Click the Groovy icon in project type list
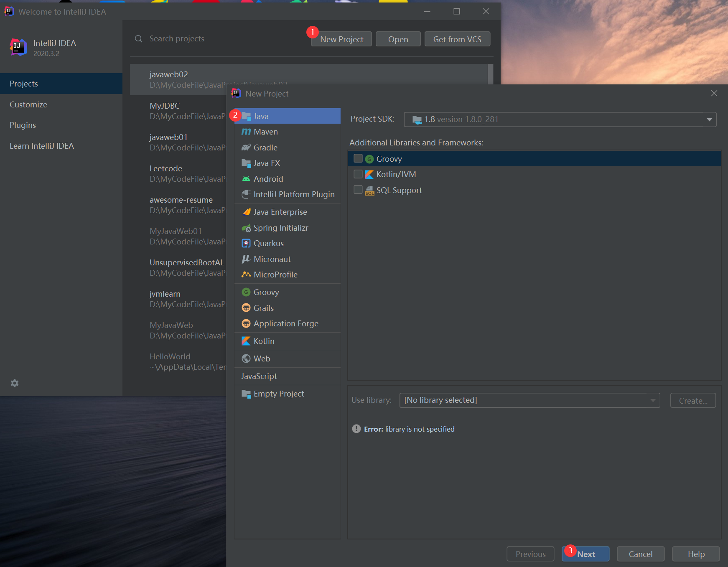 [x=246, y=292]
